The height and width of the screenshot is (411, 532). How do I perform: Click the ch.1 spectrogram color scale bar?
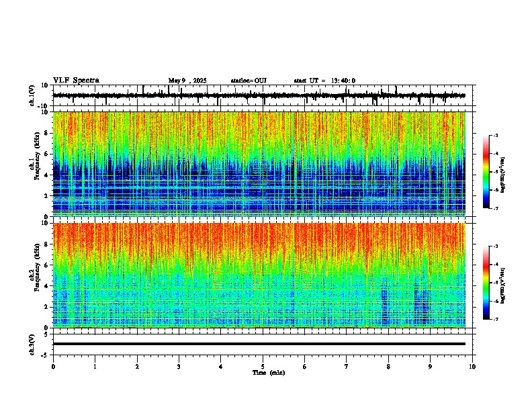486,172
